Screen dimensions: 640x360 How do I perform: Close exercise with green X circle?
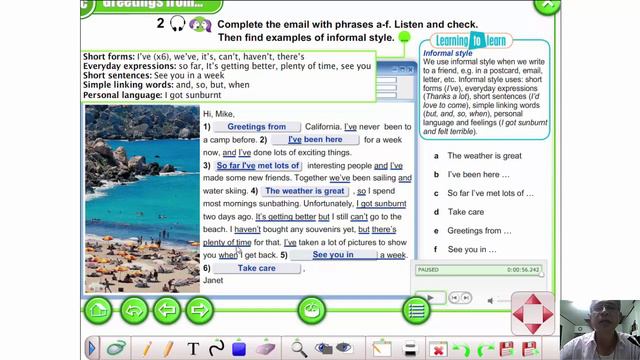(547, 5)
